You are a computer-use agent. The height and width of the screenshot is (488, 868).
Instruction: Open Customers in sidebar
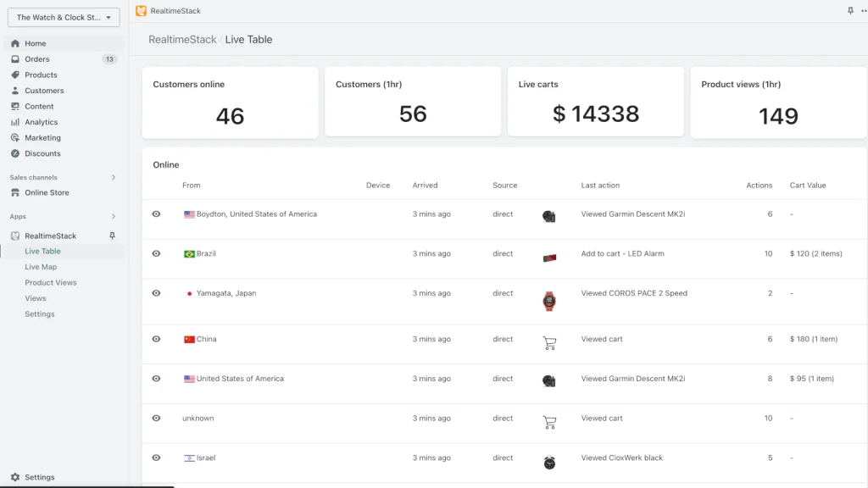point(44,91)
